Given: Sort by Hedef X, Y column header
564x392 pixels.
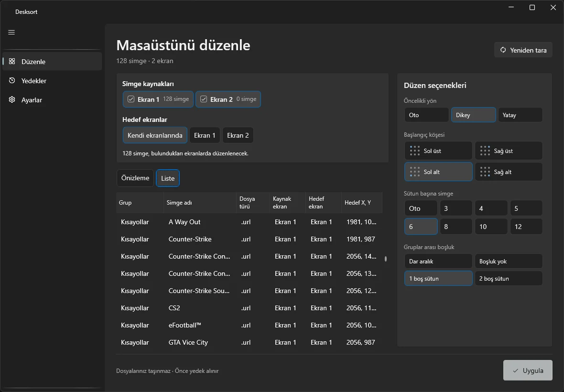Looking at the screenshot, I should (361, 203).
